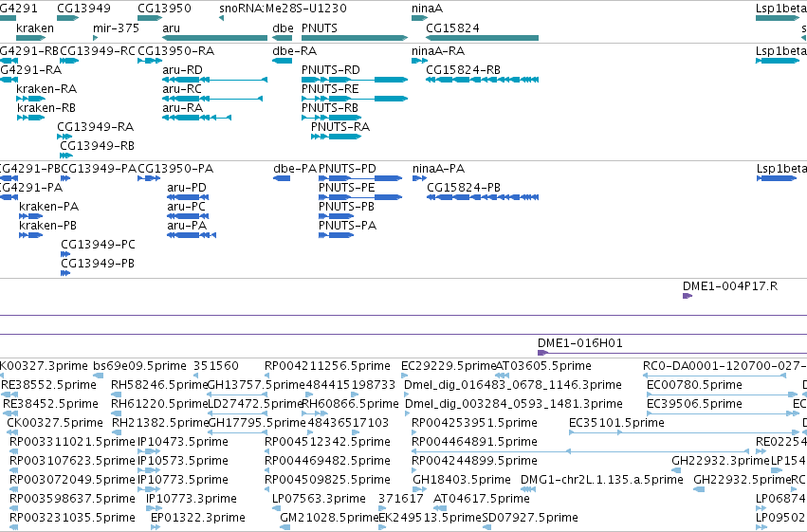Image resolution: width=807 pixels, height=532 pixels.
Task: Click the PNUTS-RD transcript
Action: click(x=355, y=80)
